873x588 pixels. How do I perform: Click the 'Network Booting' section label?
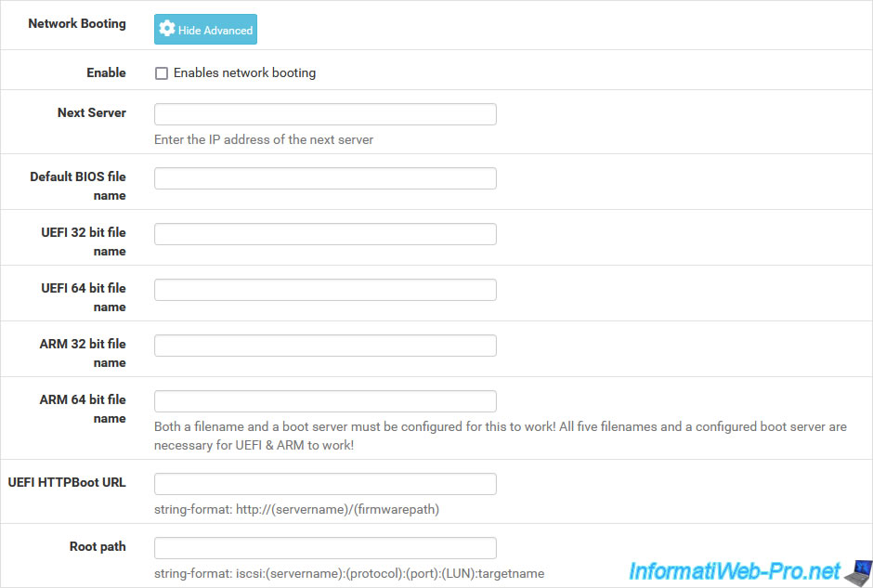(77, 23)
